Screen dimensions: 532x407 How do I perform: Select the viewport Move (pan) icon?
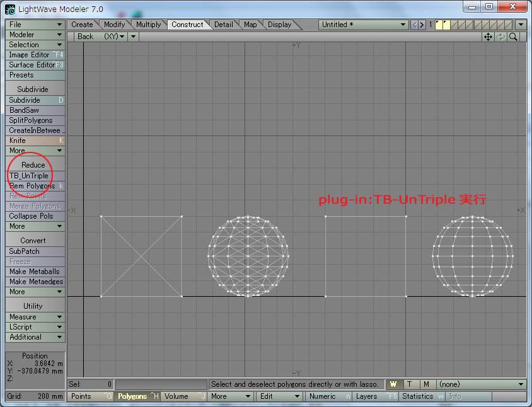(x=488, y=37)
